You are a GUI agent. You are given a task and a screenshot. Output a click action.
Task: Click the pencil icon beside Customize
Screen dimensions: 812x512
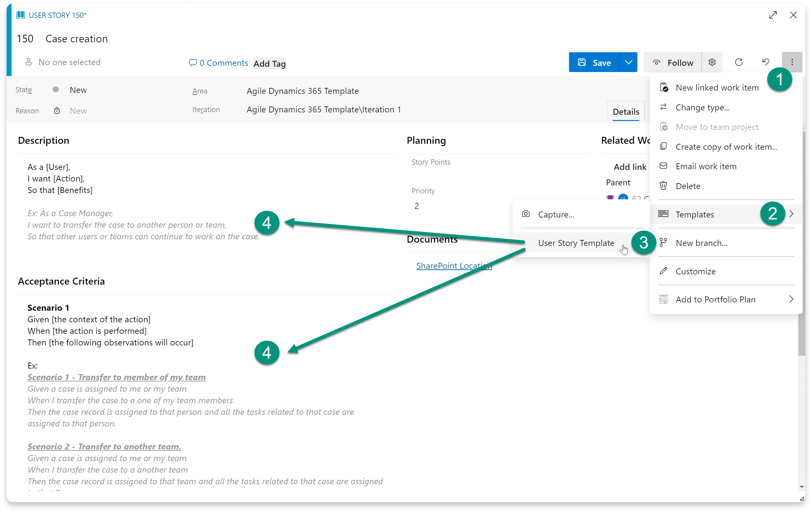pyautogui.click(x=663, y=271)
